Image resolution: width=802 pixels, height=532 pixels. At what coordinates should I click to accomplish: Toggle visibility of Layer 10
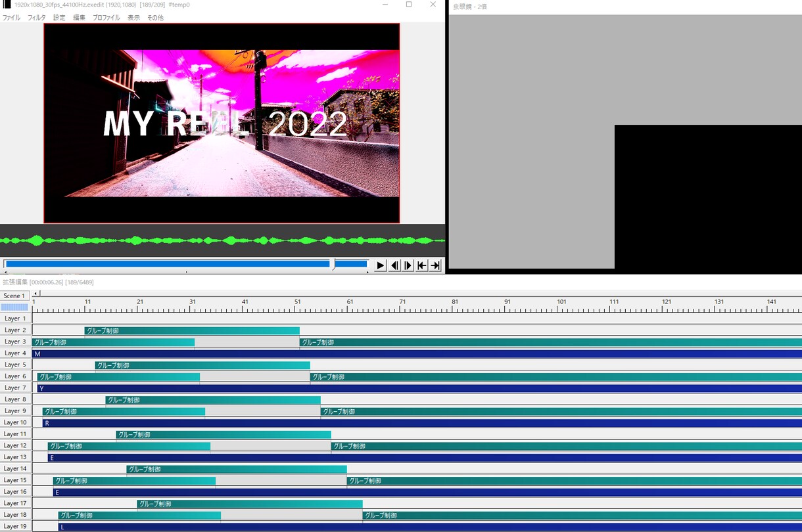coord(16,422)
